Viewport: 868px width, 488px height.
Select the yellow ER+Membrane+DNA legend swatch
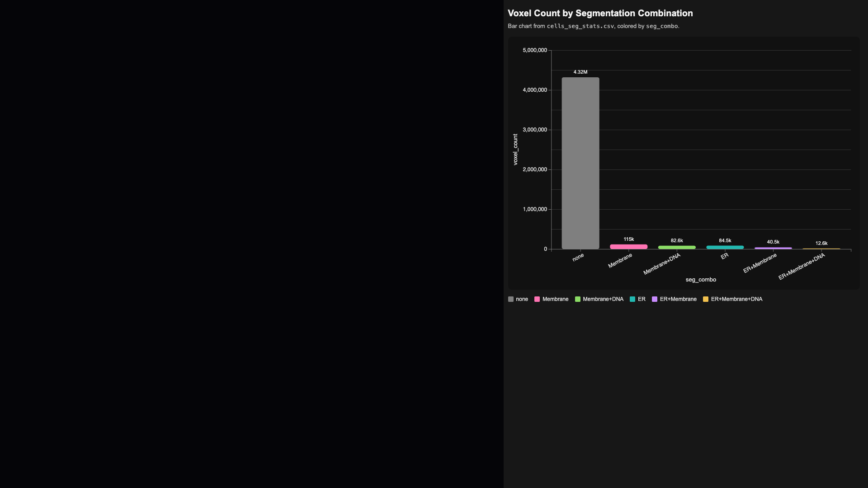pyautogui.click(x=706, y=299)
